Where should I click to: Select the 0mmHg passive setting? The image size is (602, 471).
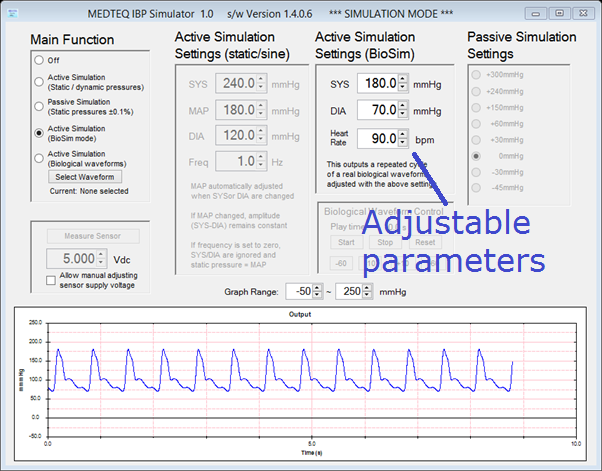[476, 156]
